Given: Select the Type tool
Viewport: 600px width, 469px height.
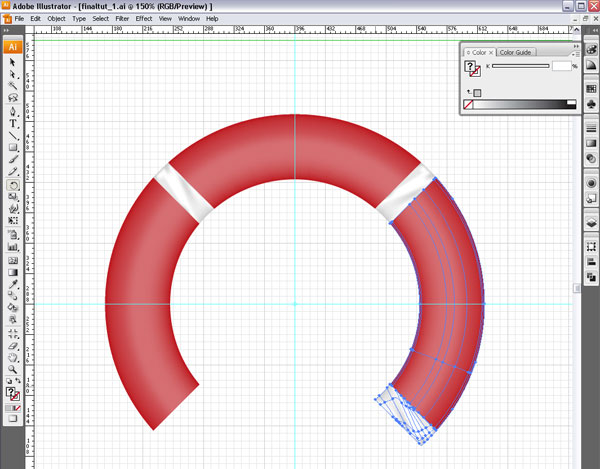Looking at the screenshot, I should point(13,124).
